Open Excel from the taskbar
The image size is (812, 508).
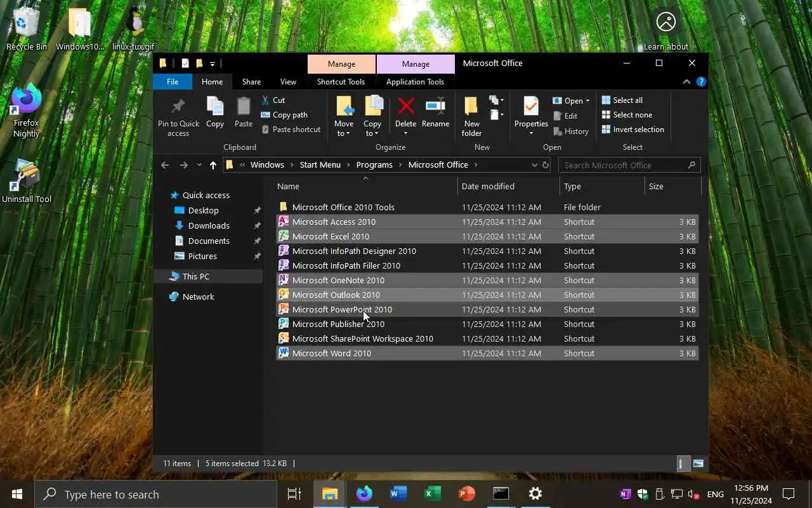(433, 493)
